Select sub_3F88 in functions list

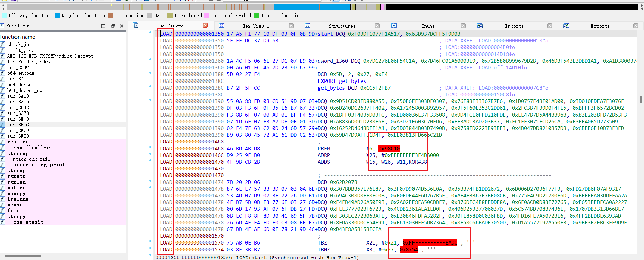click(18, 136)
